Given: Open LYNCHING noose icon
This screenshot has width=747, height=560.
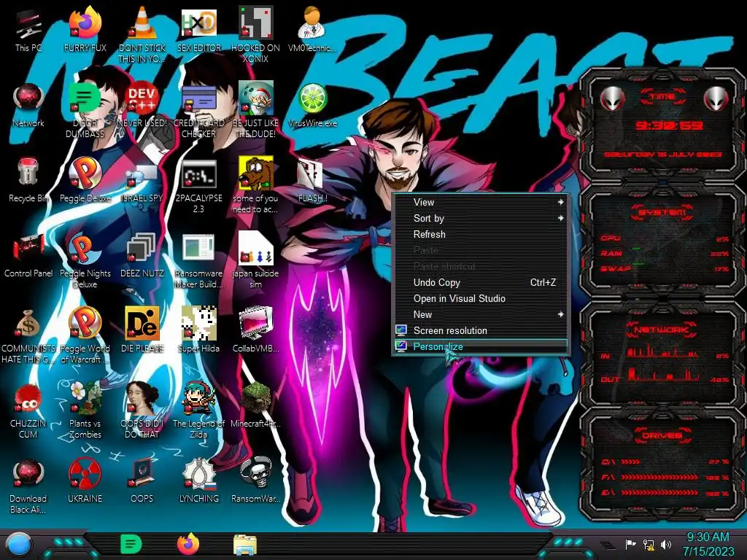Looking at the screenshot, I should [199, 481].
